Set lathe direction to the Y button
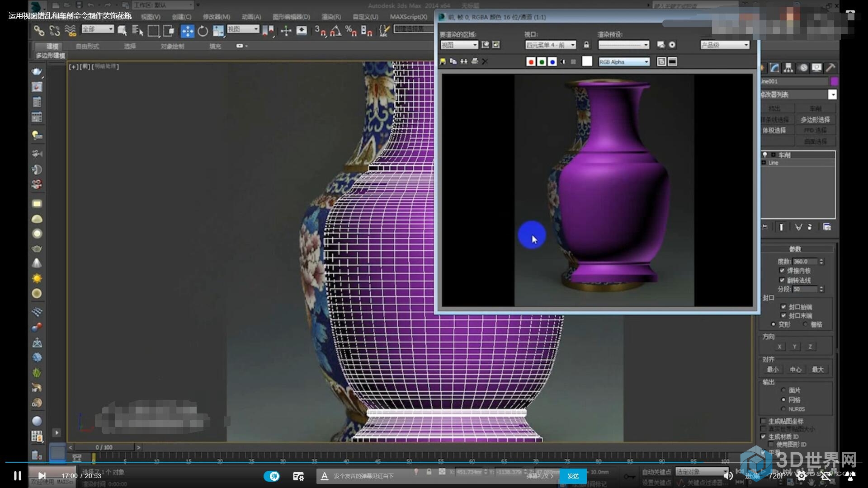This screenshot has width=868, height=488. (794, 347)
